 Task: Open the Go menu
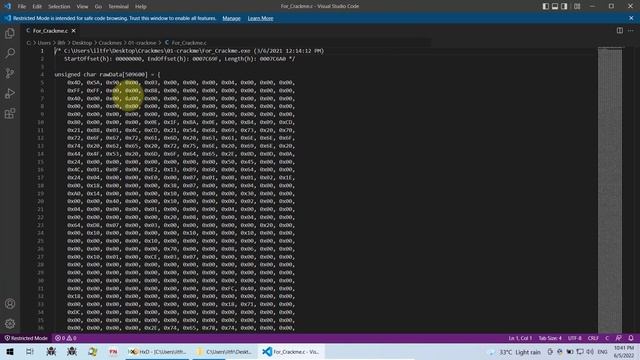click(98, 7)
